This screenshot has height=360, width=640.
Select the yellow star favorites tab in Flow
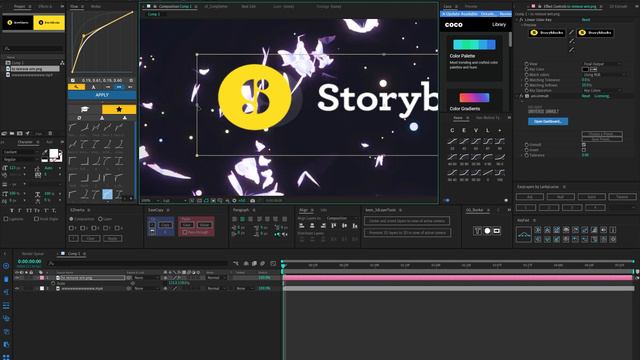click(119, 109)
